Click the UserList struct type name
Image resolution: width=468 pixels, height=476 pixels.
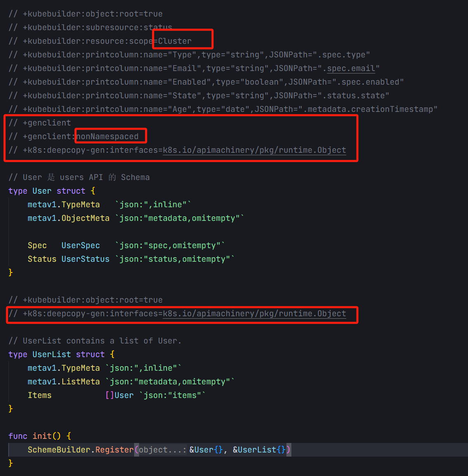(x=52, y=354)
